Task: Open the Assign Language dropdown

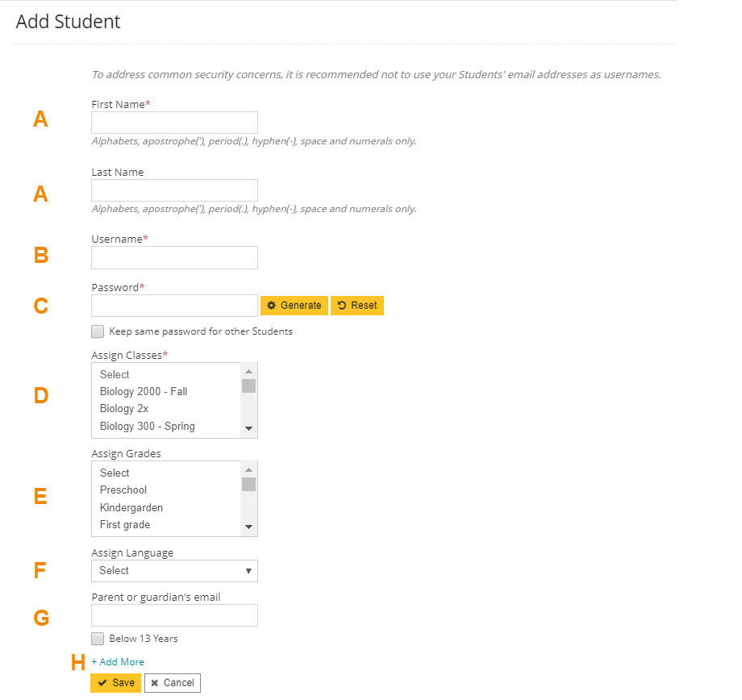Action: (174, 570)
